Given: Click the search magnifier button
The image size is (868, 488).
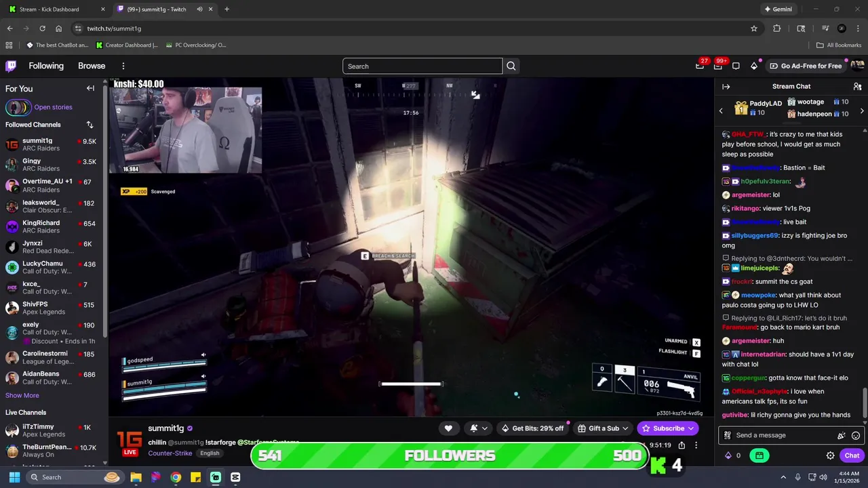Looking at the screenshot, I should click(511, 66).
